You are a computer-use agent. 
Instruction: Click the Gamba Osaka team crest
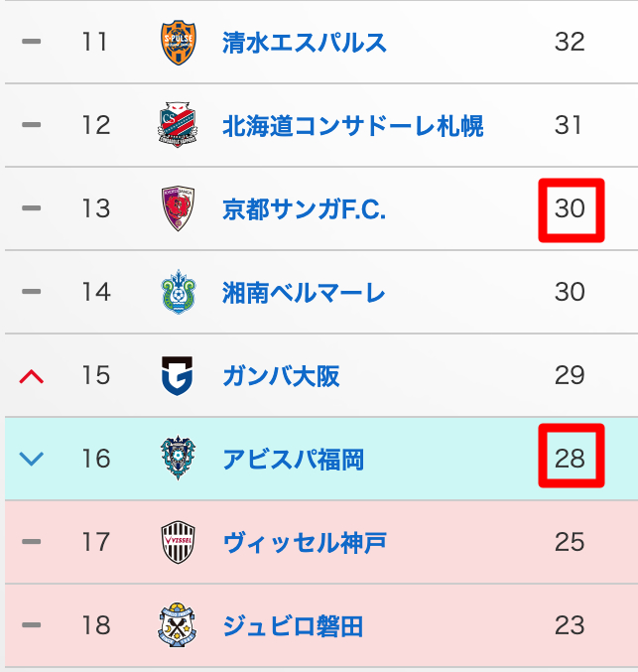coord(179,376)
